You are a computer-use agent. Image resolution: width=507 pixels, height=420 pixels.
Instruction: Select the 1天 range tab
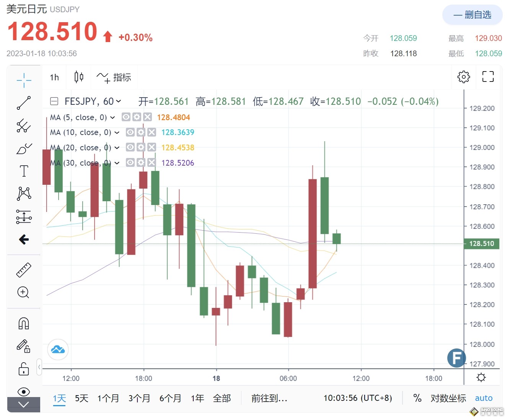coord(59,398)
